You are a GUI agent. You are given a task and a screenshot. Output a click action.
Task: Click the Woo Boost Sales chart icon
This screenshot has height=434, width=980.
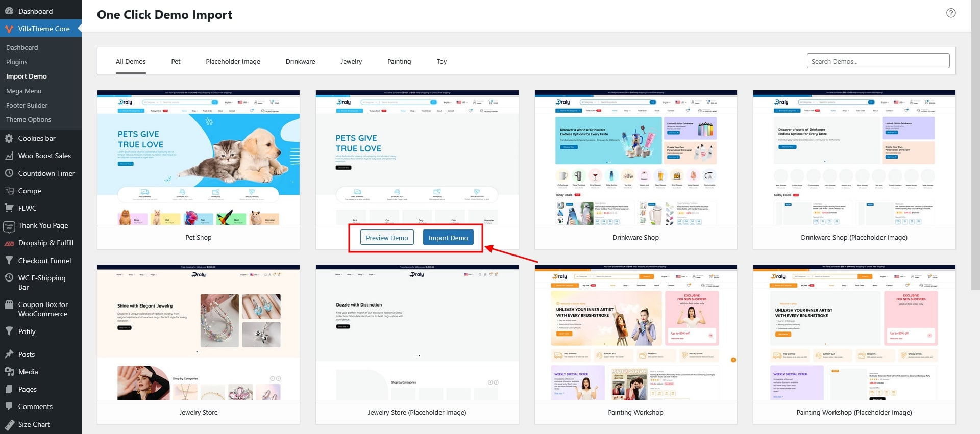(x=9, y=156)
